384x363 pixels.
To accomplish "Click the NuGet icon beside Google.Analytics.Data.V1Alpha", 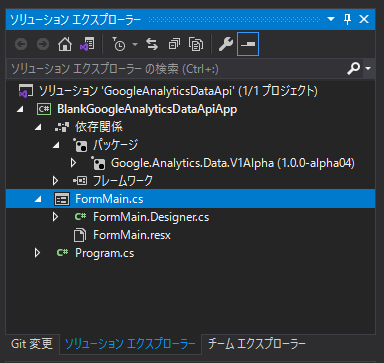I will (x=98, y=163).
